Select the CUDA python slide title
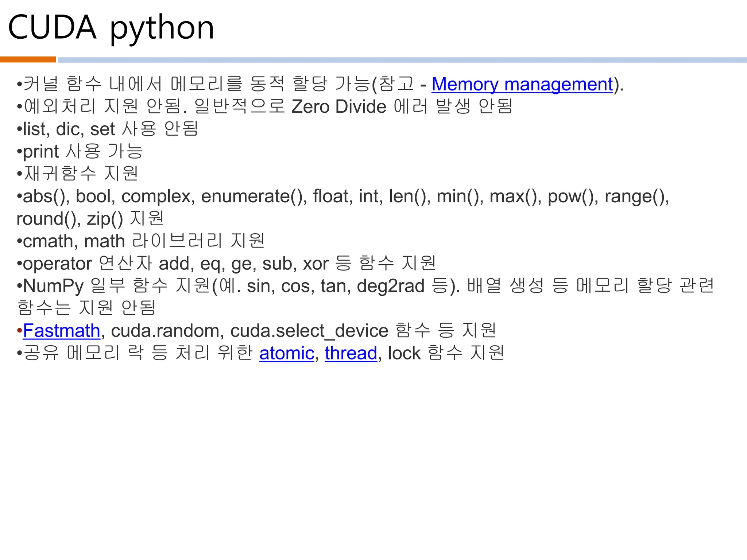Viewport: 747px width, 560px height. [x=111, y=28]
